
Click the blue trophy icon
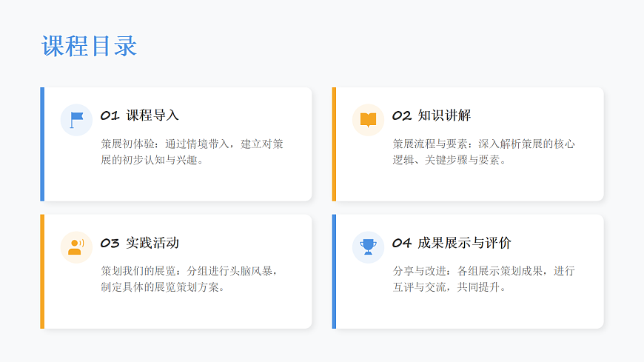click(368, 247)
